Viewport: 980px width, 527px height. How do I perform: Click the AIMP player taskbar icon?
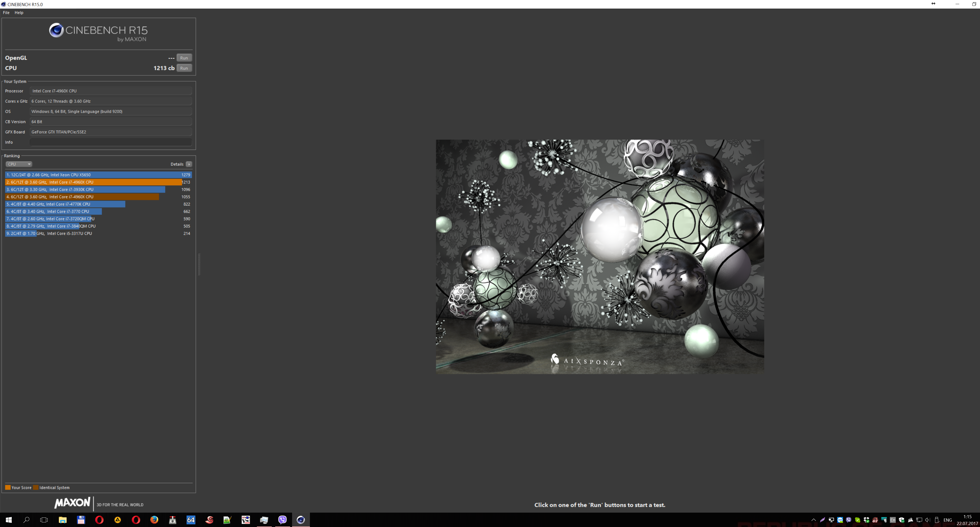(x=117, y=520)
